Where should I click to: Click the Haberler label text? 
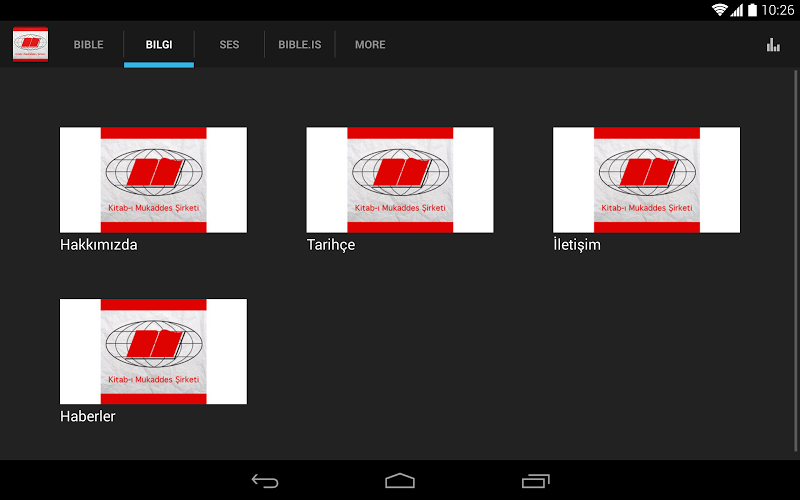[x=88, y=416]
